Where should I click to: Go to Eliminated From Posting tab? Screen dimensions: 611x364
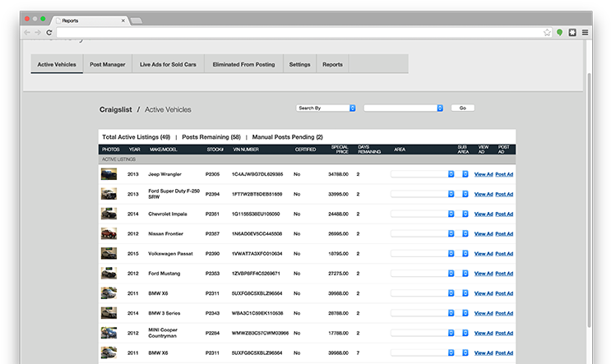coord(243,64)
